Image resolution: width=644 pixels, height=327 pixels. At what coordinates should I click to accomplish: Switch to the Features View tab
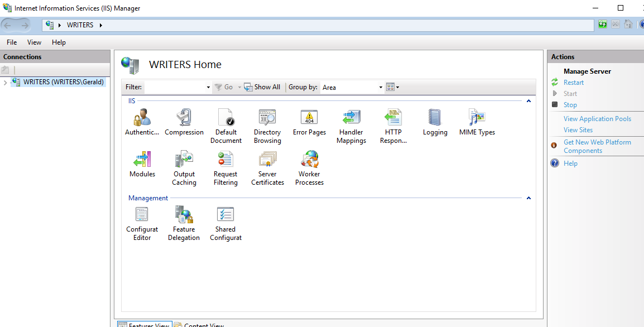pos(144,324)
